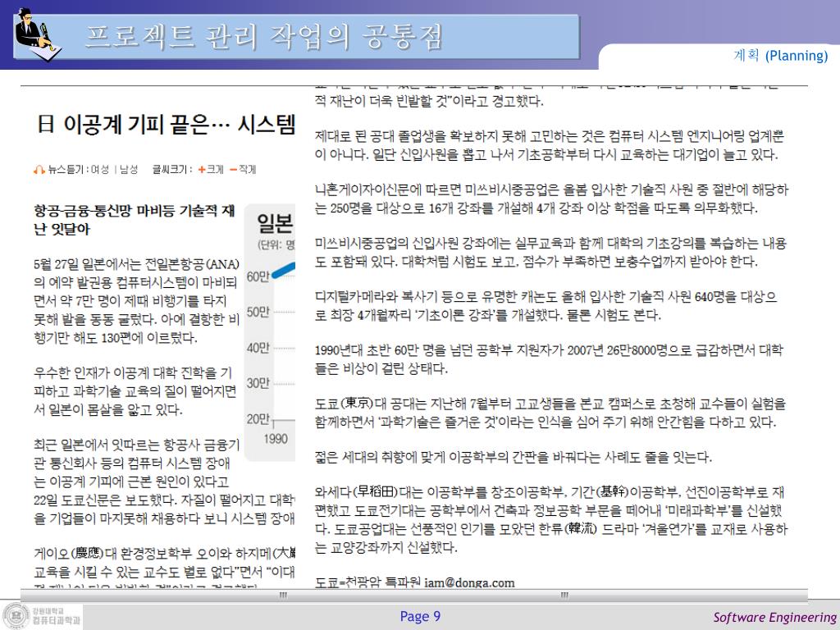This screenshot has height=630, width=840.
Task: Click slide title 프로젝트 관리 작업의 공통점
Action: [x=264, y=37]
